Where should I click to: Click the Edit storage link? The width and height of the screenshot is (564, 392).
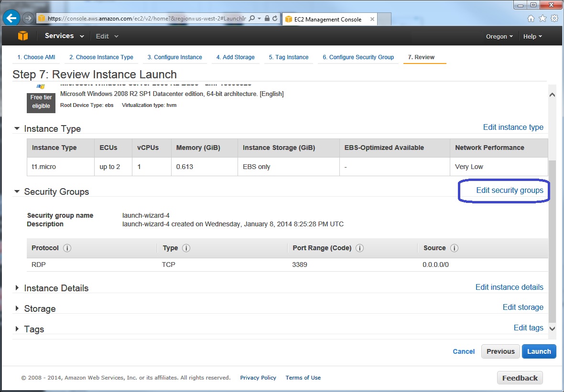click(523, 307)
